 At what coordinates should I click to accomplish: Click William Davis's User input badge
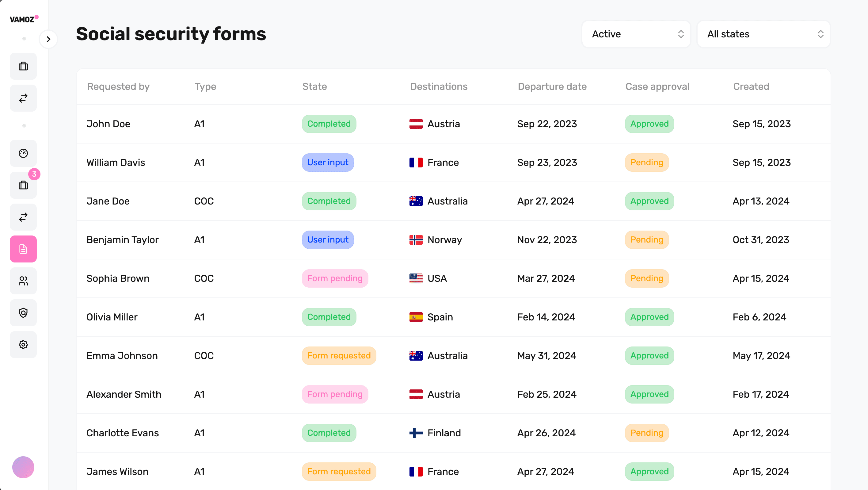328,163
